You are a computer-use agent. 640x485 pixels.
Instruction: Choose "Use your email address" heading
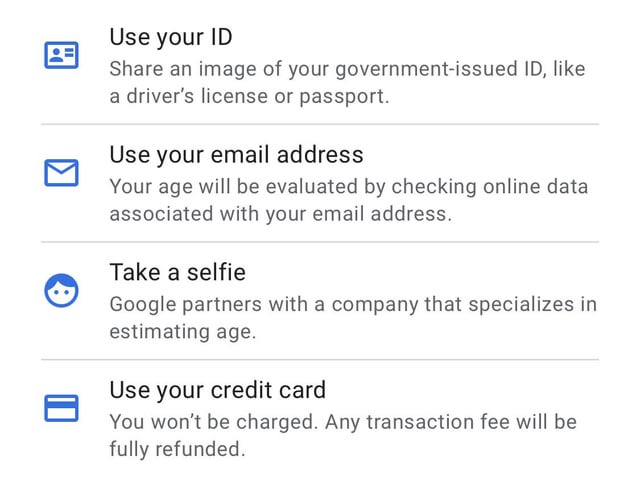click(x=236, y=155)
